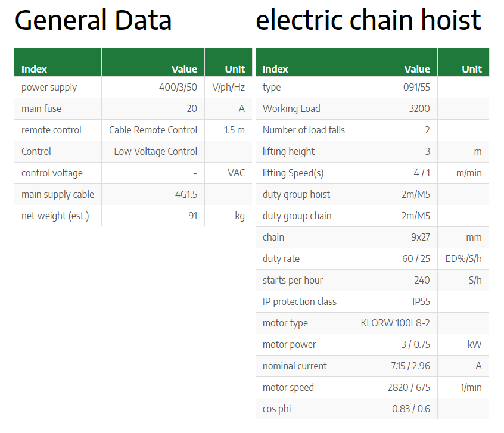Click the electric chain hoist heading
The image size is (504, 433).
(368, 20)
